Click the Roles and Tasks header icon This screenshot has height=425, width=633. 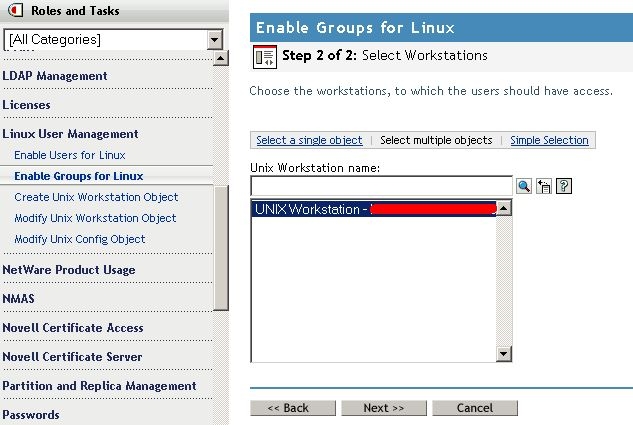[15, 10]
